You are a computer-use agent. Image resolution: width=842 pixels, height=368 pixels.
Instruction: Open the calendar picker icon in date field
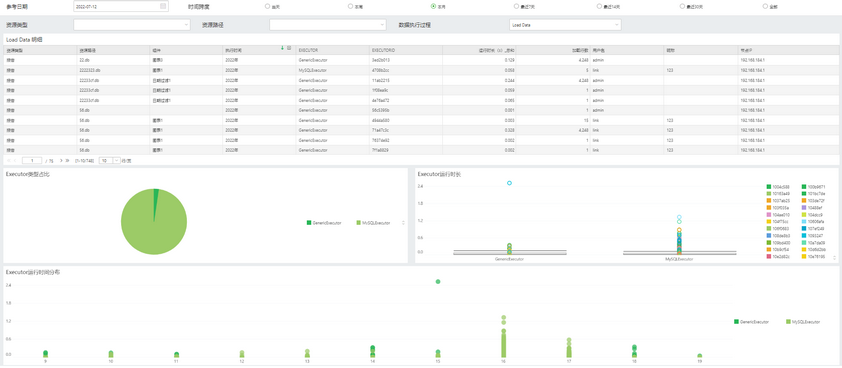[163, 6]
